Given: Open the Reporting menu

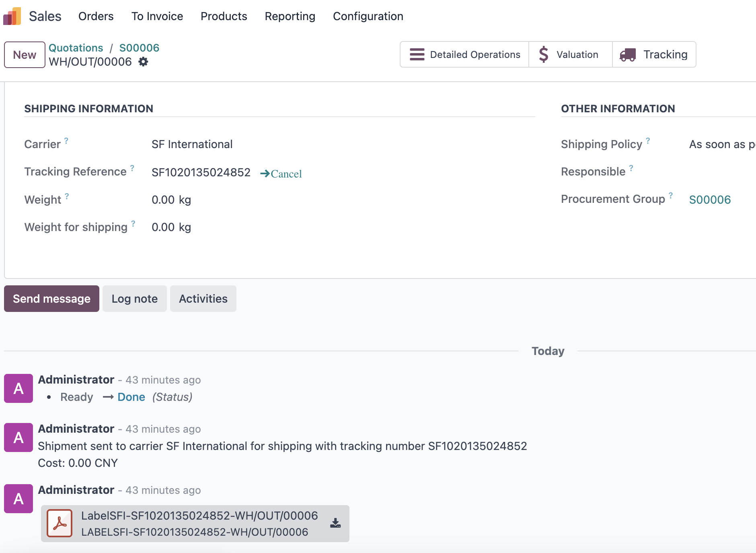Looking at the screenshot, I should tap(290, 16).
